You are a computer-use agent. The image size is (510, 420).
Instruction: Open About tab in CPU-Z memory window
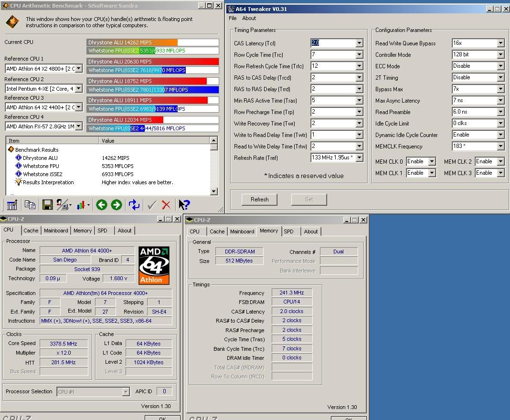[311, 231]
